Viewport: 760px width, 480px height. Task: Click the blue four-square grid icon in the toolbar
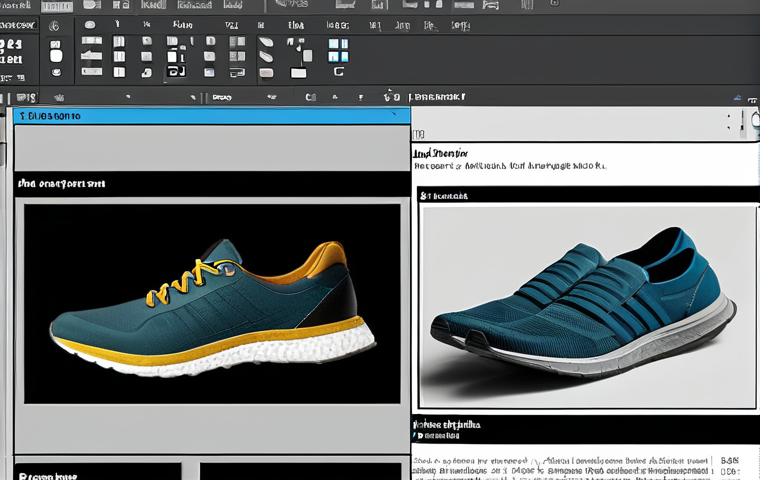click(338, 50)
